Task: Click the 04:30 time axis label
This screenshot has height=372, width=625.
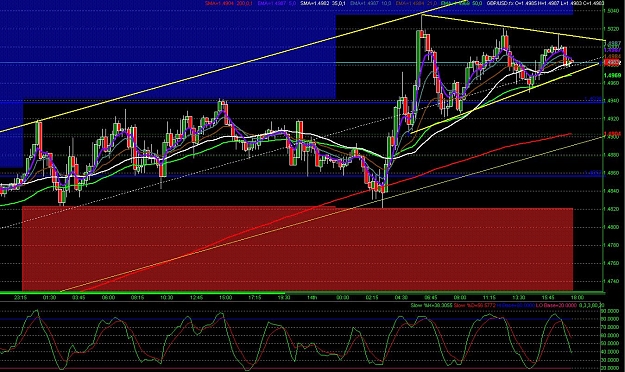Action: pyautogui.click(x=401, y=297)
